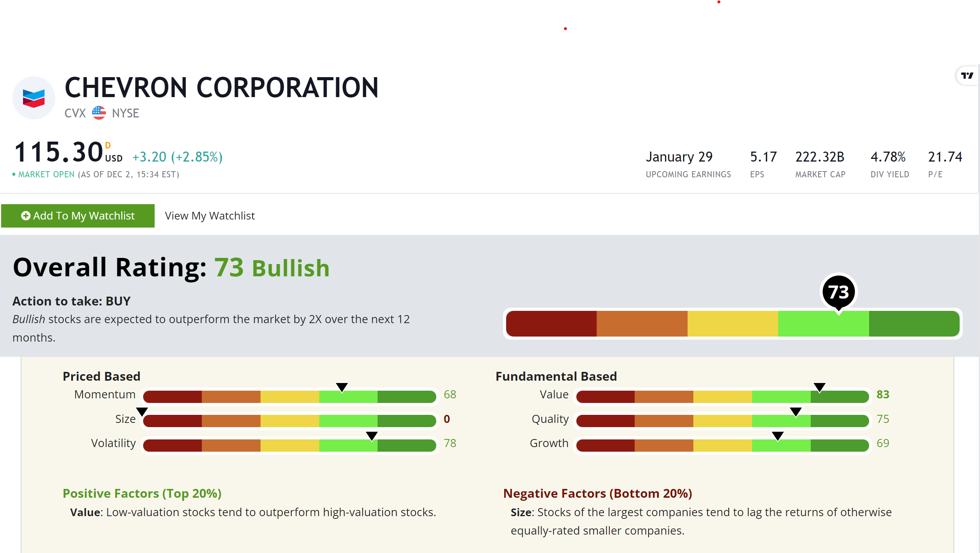Screen dimensions: 980x553
Task: Click the Value positive factor description
Action: click(x=253, y=512)
